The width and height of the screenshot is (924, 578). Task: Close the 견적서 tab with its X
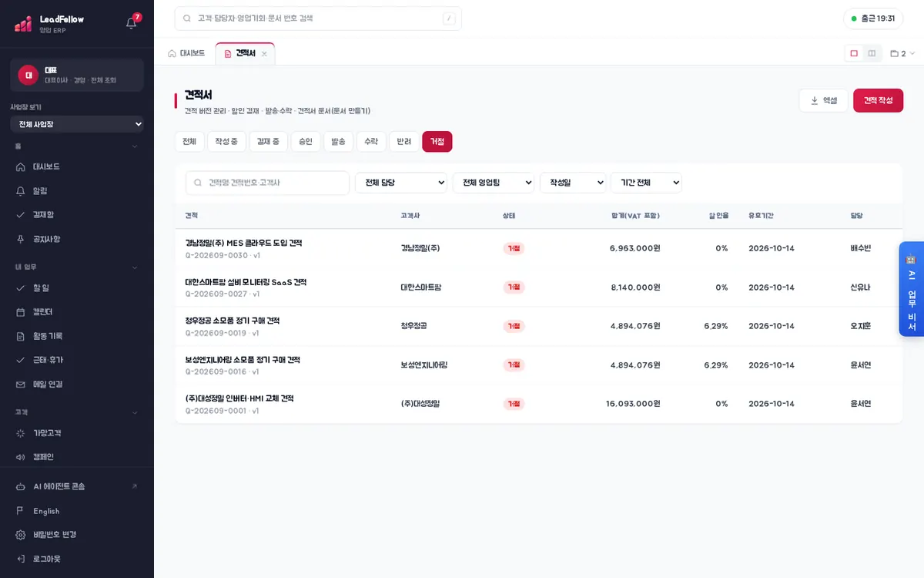click(x=264, y=54)
